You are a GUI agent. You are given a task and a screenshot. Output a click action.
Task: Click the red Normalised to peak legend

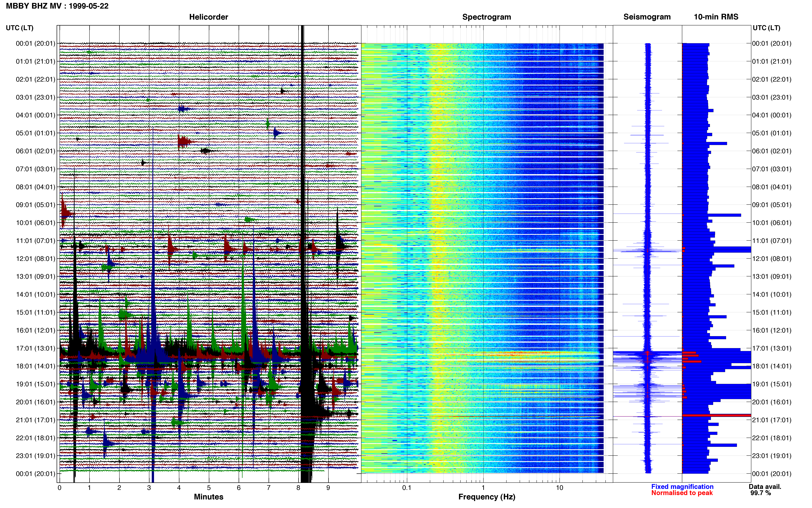click(x=682, y=493)
